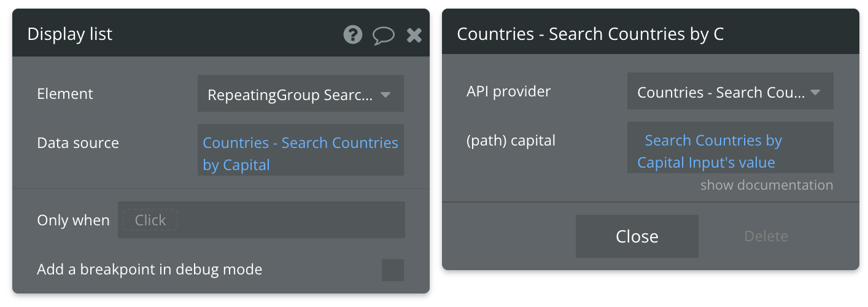Click the (path) capital label

511,141
